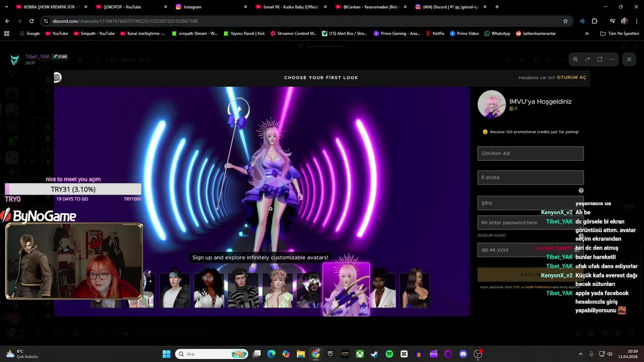
Task: Forward the image using the arrow icon
Action: click(587, 59)
